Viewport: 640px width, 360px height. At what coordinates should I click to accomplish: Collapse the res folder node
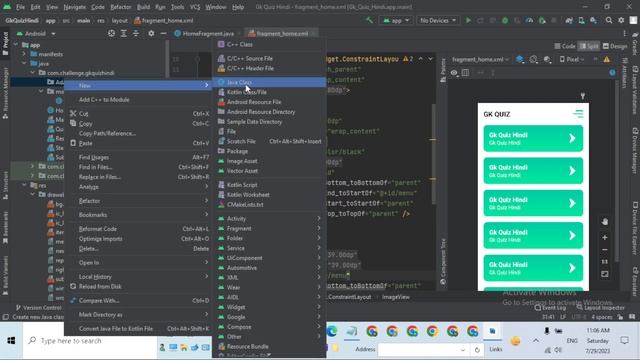coord(24,185)
